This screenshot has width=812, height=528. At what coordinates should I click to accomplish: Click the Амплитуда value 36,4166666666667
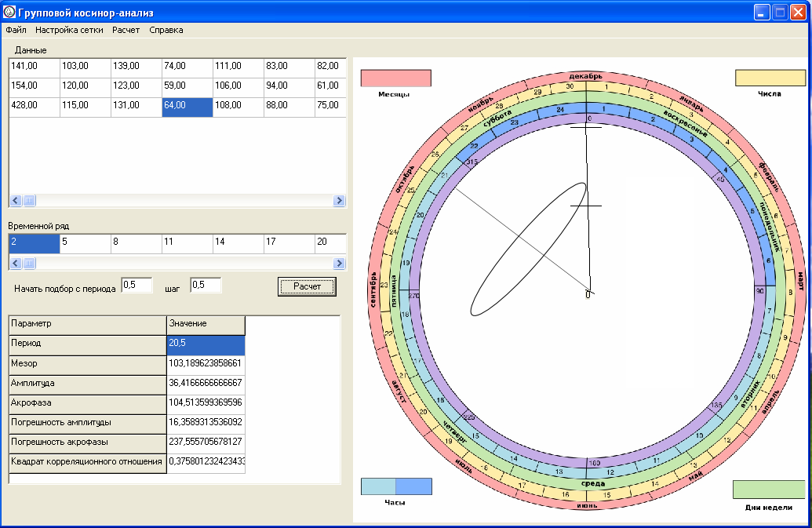pyautogui.click(x=206, y=384)
